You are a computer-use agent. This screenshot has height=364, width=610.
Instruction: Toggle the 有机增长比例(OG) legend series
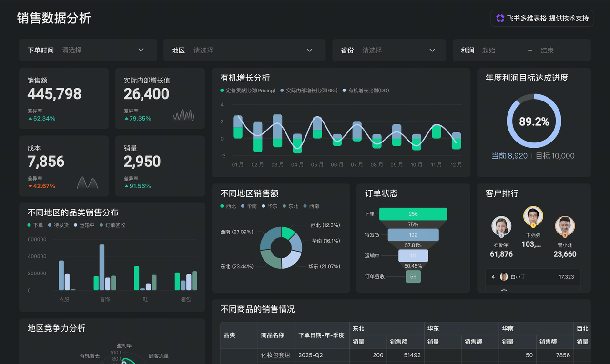(x=366, y=91)
